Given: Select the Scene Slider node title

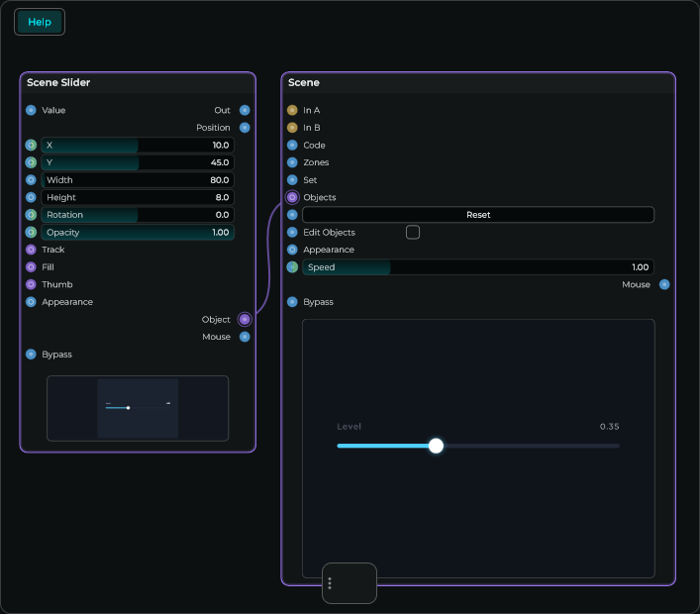Looking at the screenshot, I should click(58, 82).
